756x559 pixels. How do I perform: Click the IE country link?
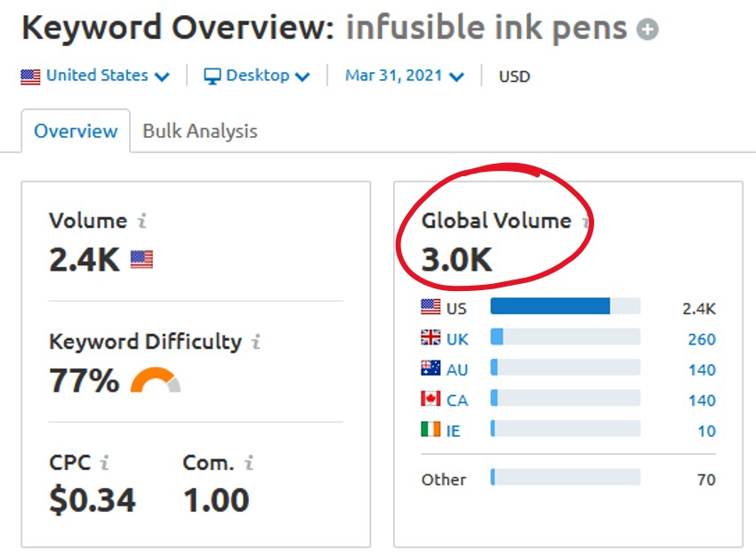point(453,430)
